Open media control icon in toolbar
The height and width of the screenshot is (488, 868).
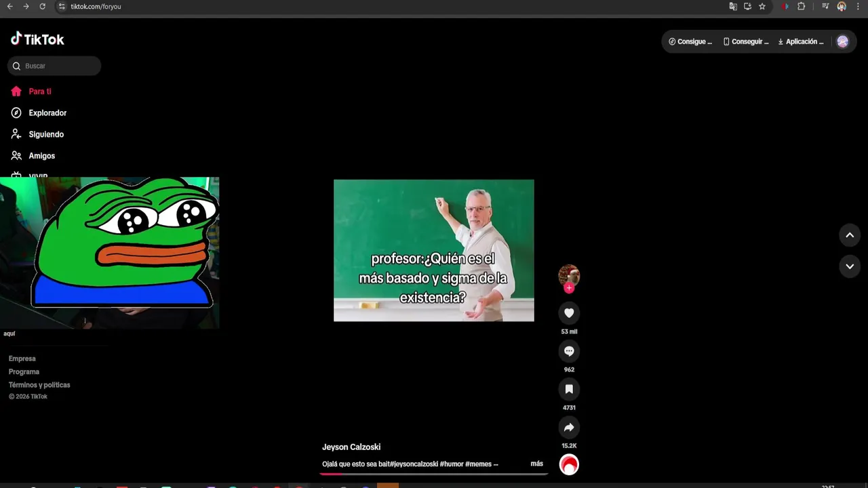click(x=825, y=6)
